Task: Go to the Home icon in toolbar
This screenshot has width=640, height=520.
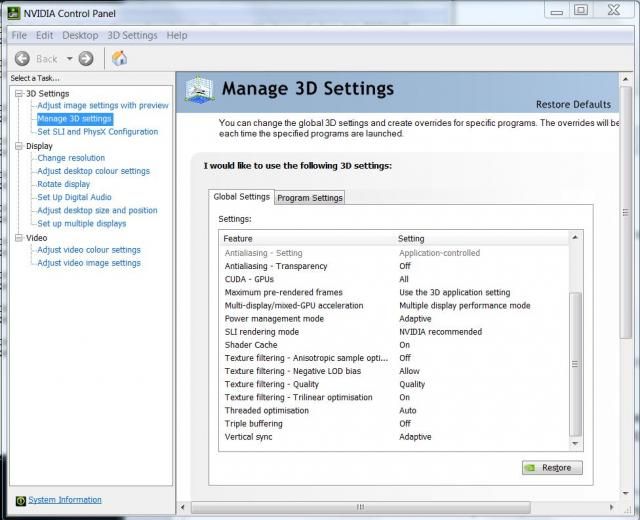Action: [x=119, y=58]
